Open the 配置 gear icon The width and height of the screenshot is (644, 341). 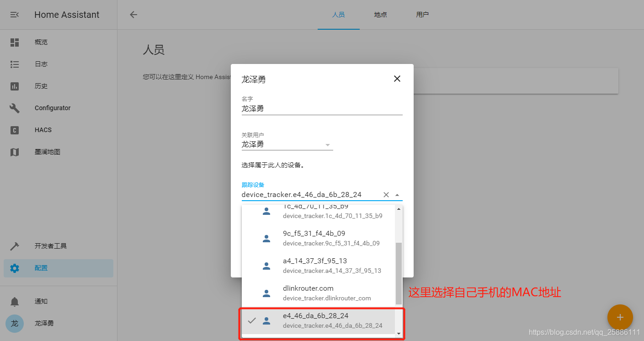pyautogui.click(x=15, y=268)
